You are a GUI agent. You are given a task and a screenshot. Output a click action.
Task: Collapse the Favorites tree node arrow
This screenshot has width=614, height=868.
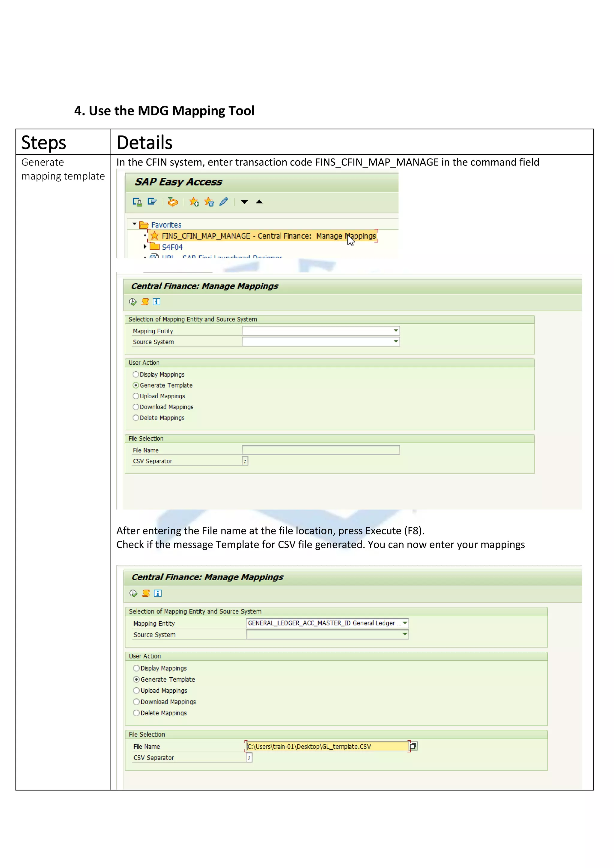click(134, 224)
